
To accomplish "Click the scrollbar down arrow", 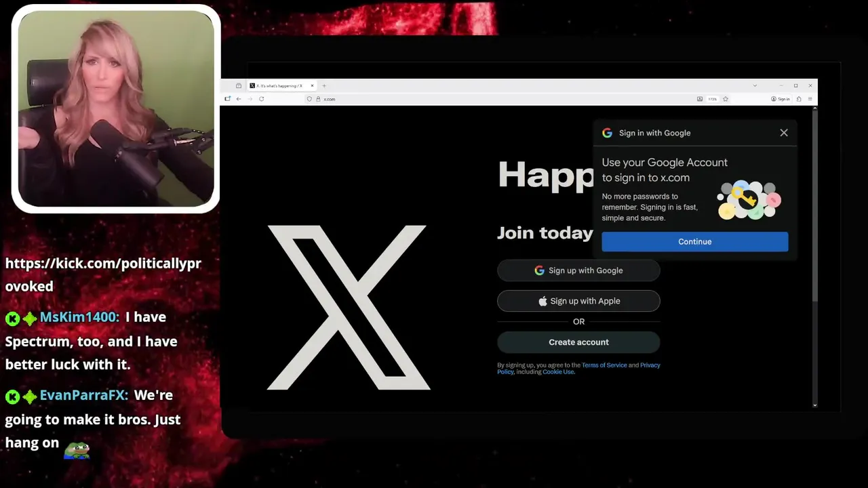I will point(814,405).
